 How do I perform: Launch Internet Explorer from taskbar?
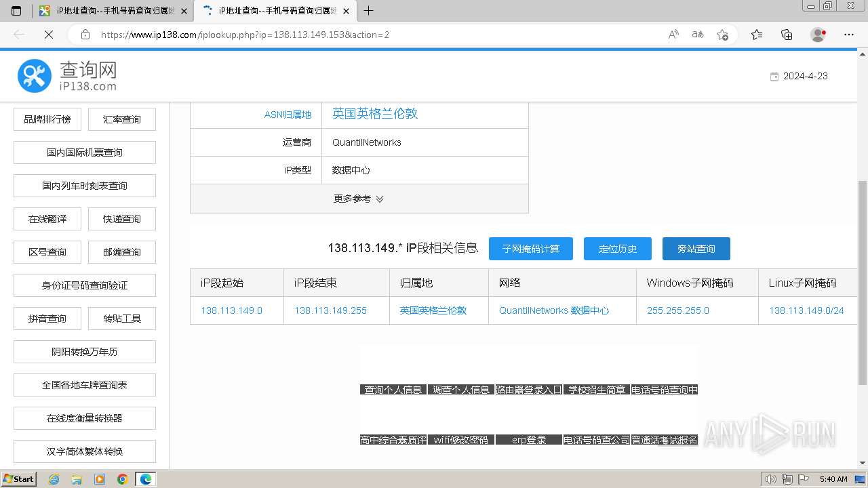click(54, 479)
